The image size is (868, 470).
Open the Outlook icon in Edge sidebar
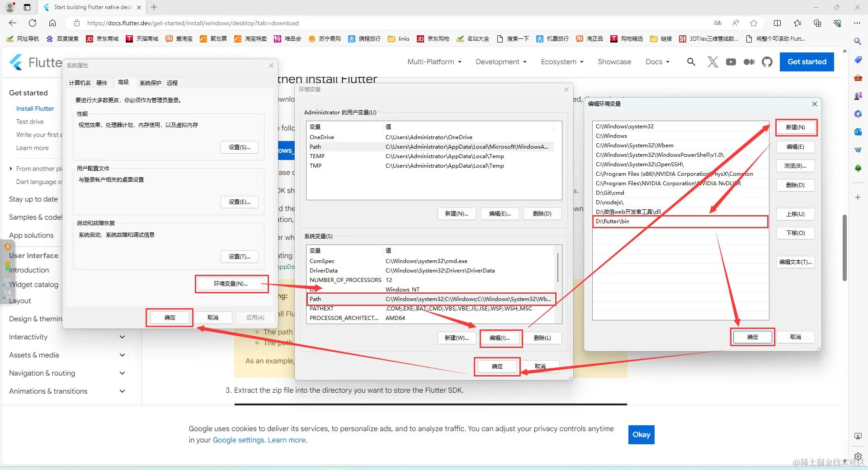coord(858,132)
